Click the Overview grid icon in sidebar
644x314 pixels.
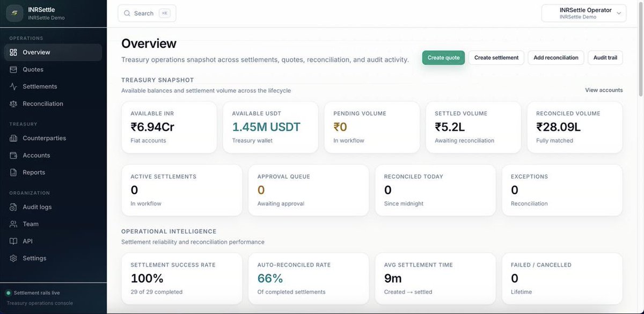(x=13, y=52)
